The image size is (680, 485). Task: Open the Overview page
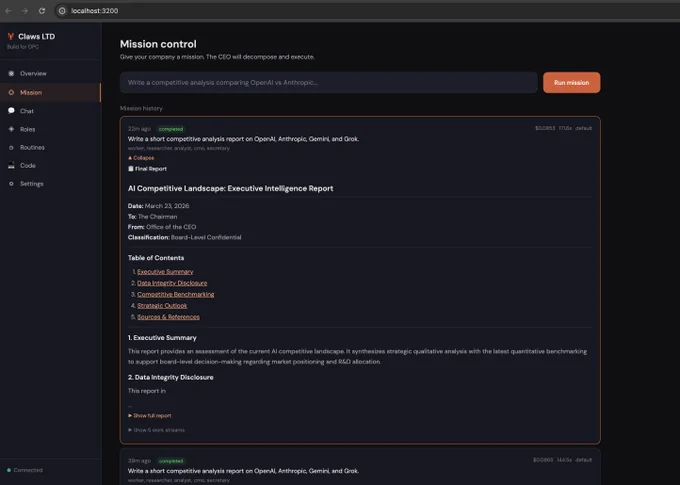50,73
